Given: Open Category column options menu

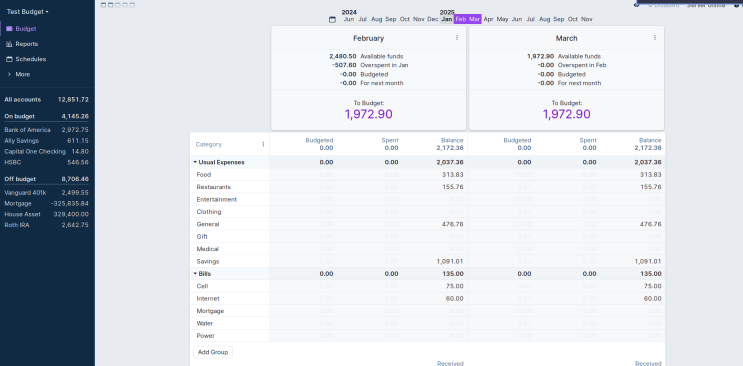Looking at the screenshot, I should click(263, 144).
